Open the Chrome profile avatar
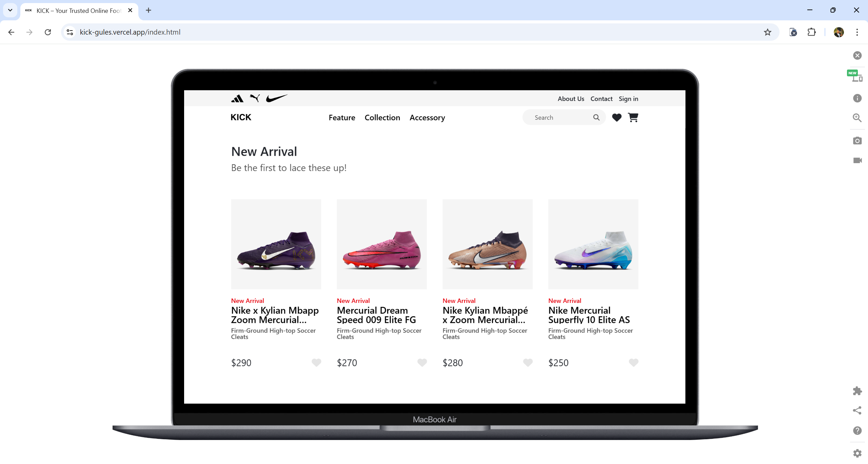 tap(839, 32)
